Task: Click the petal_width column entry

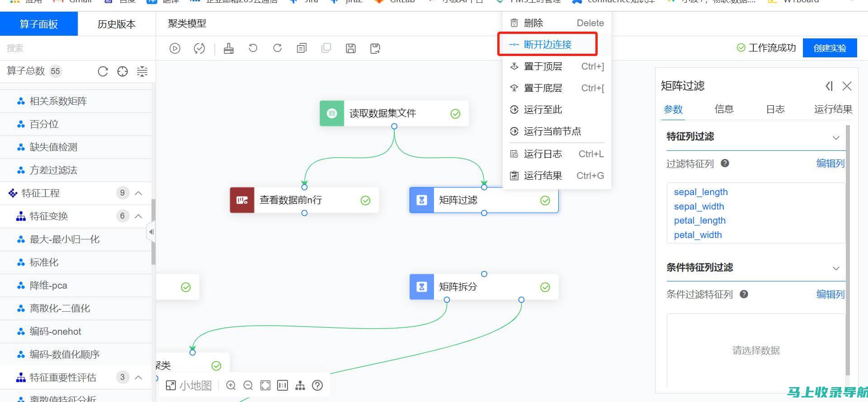Action: pos(698,235)
